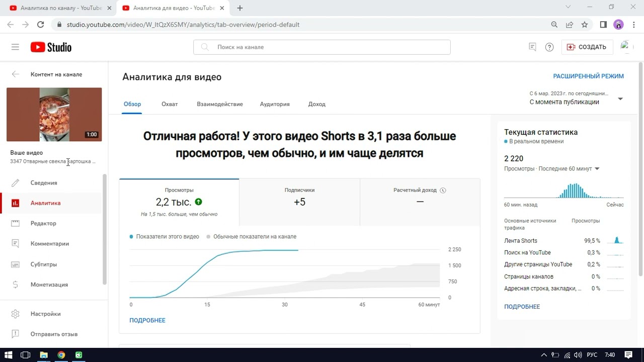
Task: Click Отправить отзыв feedback icon
Action: (x=16, y=334)
